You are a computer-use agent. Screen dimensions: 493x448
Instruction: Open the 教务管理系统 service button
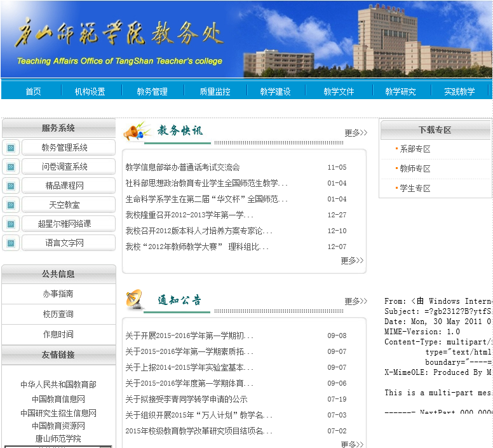(68, 148)
